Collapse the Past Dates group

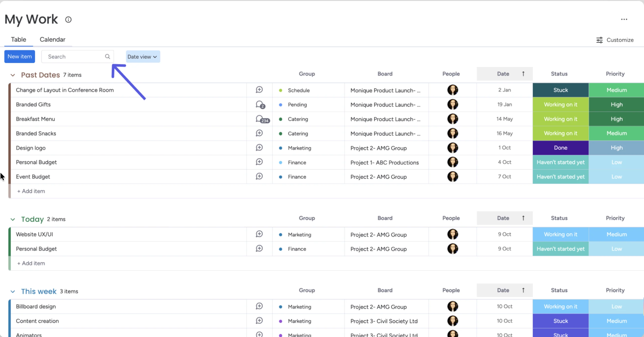pos(13,75)
